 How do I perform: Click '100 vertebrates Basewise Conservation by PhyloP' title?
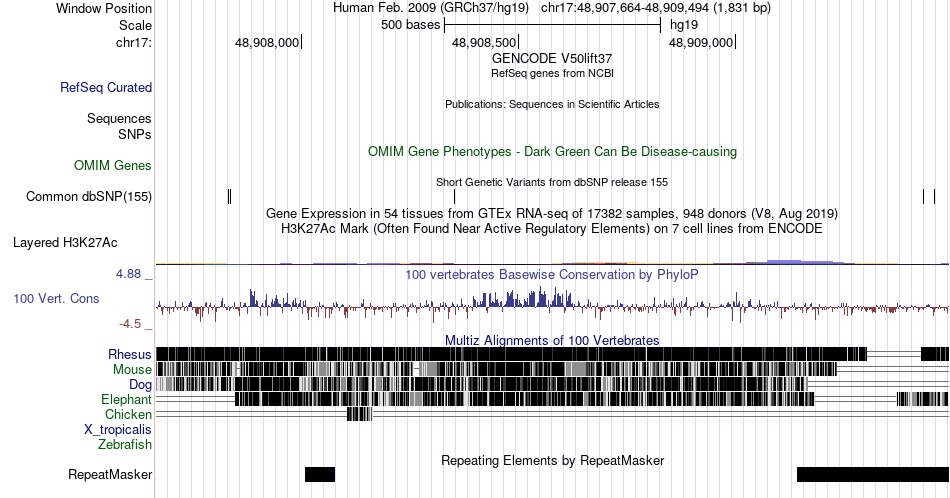click(552, 274)
